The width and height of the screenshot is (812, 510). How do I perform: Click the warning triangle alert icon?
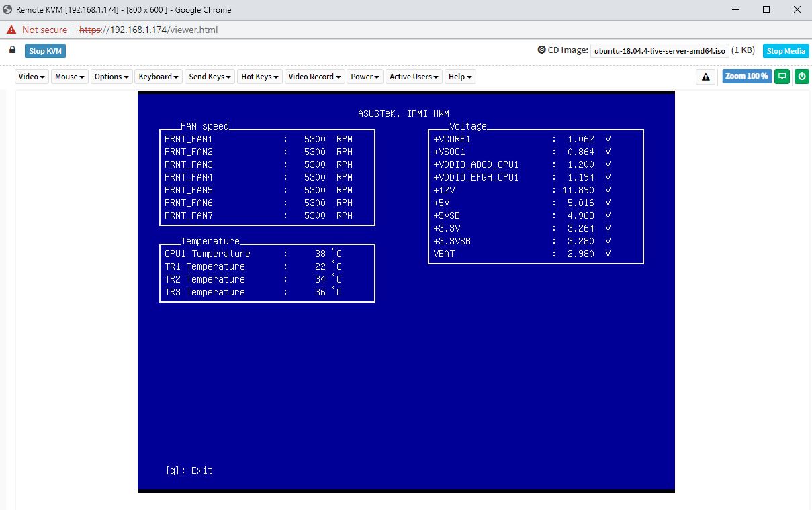(x=705, y=76)
